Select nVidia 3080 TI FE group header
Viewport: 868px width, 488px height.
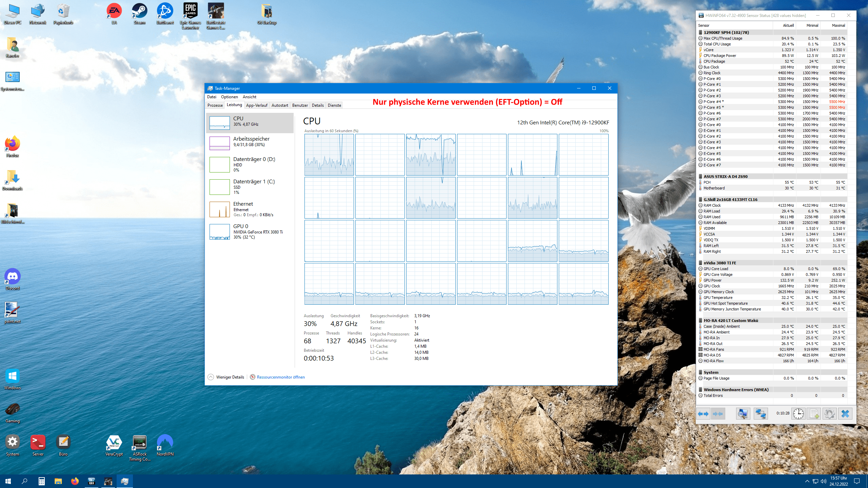click(772, 263)
